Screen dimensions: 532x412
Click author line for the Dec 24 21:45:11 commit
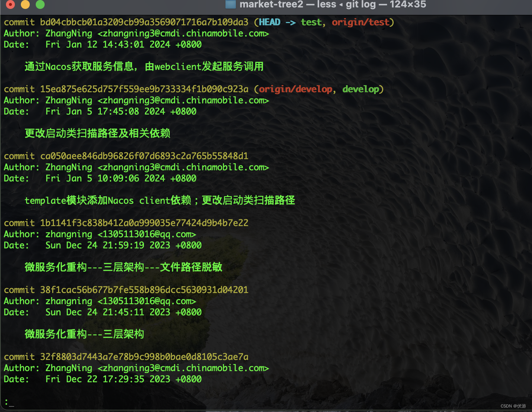click(100, 301)
